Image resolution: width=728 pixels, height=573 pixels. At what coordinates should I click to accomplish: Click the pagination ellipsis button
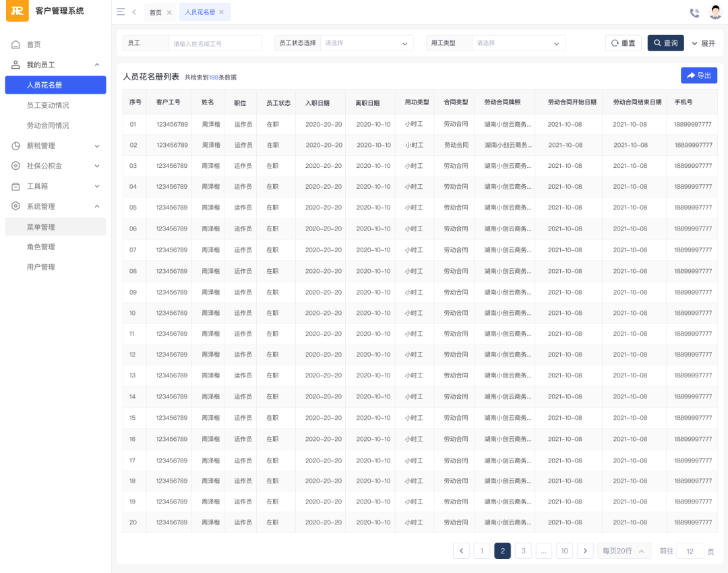tap(544, 551)
